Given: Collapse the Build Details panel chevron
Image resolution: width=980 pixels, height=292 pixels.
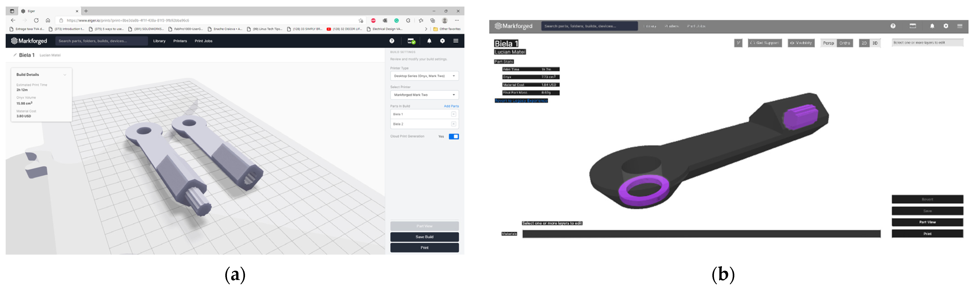Looking at the screenshot, I should tap(65, 75).
